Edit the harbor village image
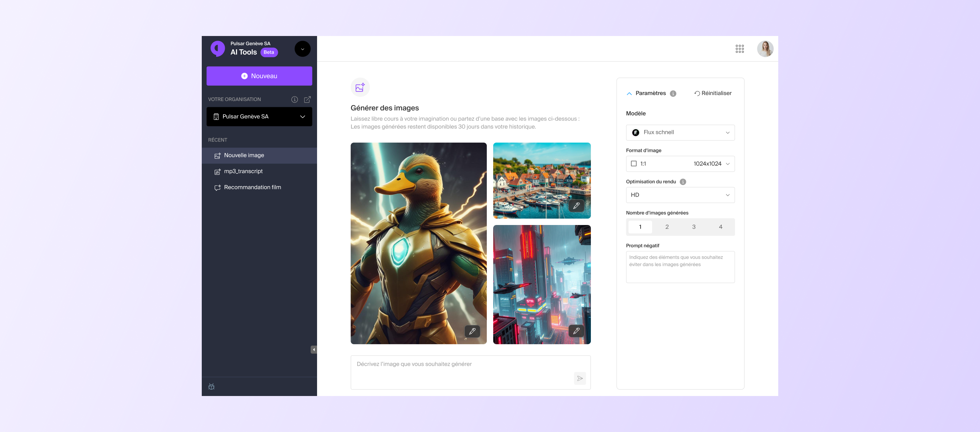 point(576,206)
